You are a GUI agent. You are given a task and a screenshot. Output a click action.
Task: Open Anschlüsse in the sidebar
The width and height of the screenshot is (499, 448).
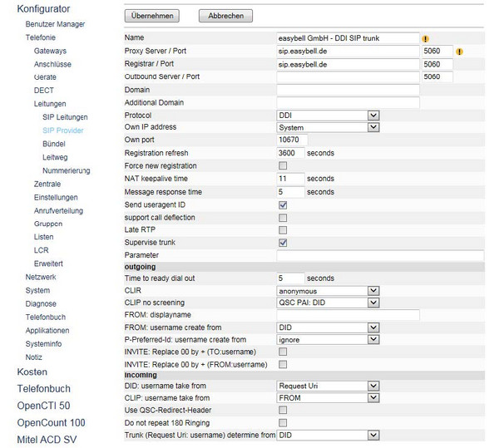click(x=52, y=64)
